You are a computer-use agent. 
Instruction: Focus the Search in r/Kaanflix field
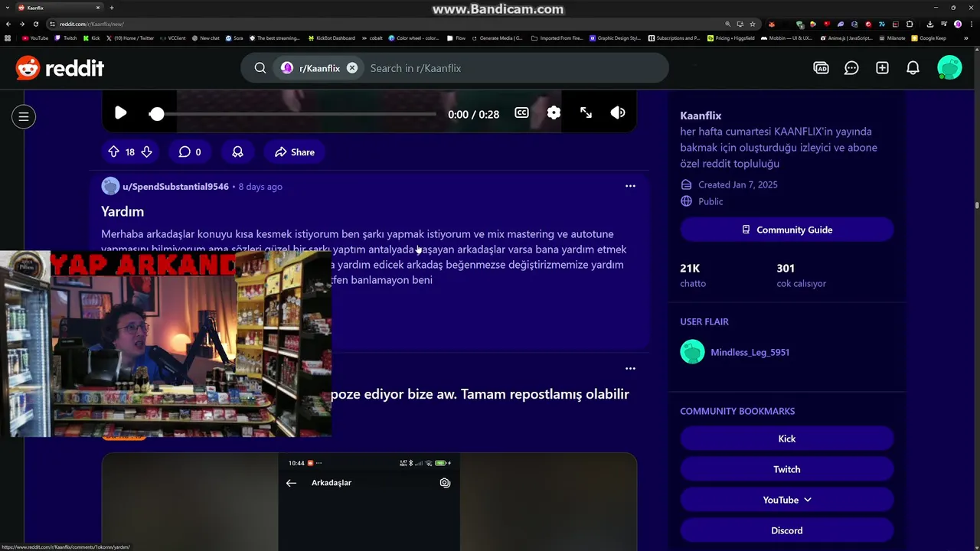(513, 68)
